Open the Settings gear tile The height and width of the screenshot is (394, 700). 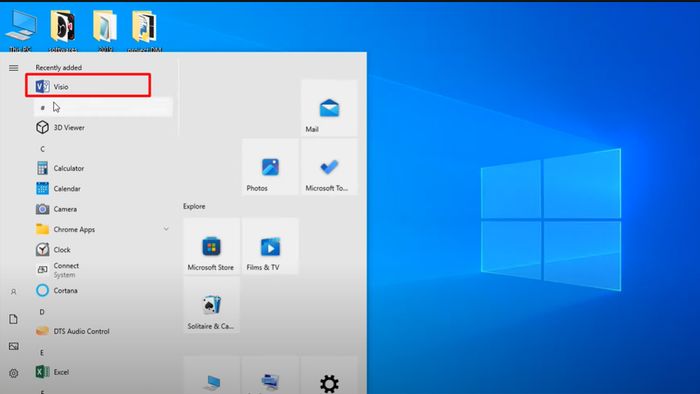coord(329,375)
